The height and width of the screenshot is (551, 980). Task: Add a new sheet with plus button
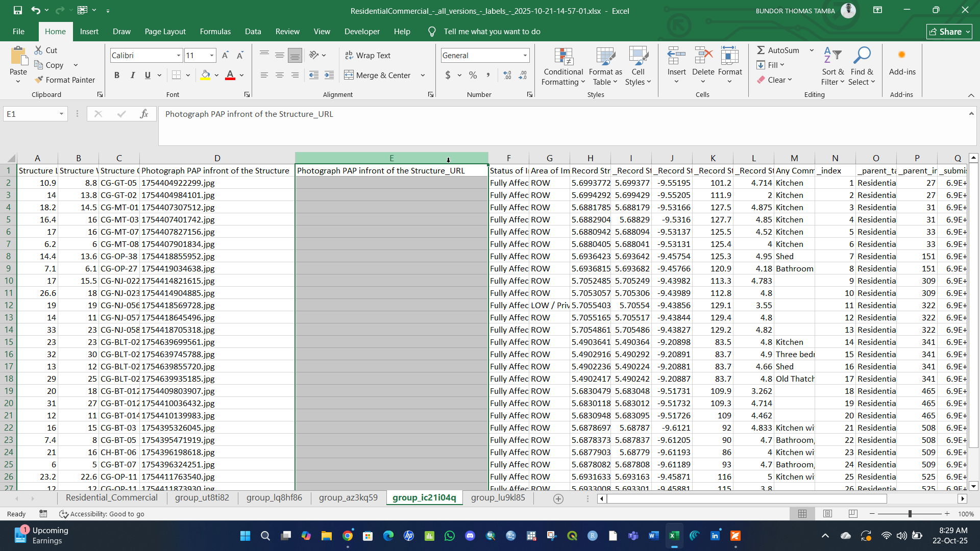(558, 498)
